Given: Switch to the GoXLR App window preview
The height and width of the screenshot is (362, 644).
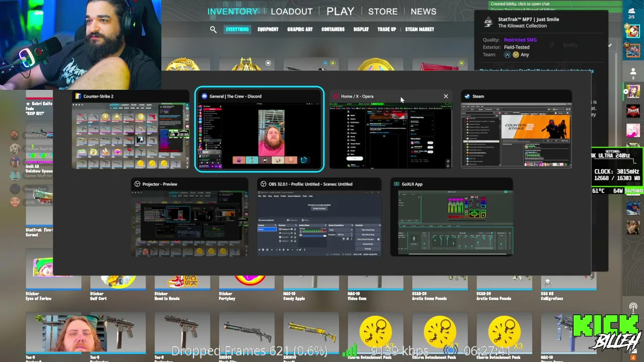Looking at the screenshot, I should [452, 218].
